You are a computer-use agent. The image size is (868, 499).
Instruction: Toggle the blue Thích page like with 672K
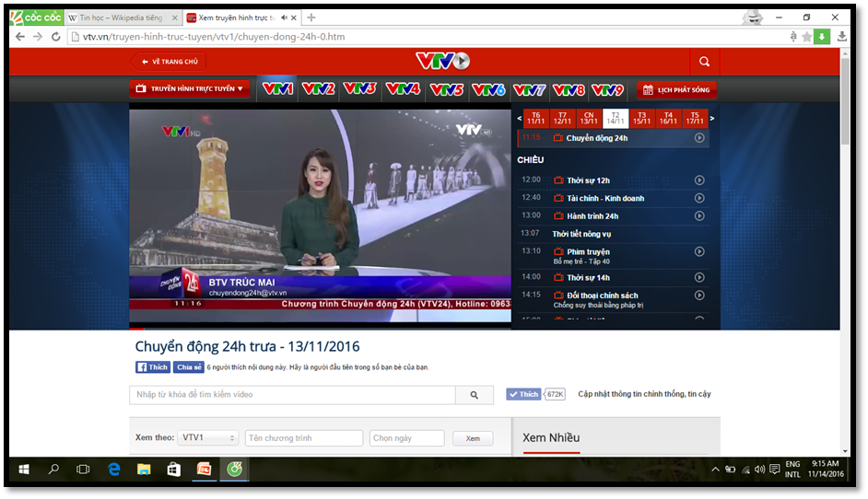[523, 394]
